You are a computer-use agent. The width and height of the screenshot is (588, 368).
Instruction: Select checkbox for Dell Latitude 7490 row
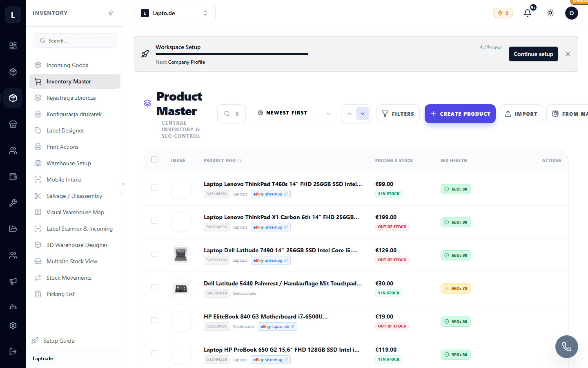click(x=154, y=254)
